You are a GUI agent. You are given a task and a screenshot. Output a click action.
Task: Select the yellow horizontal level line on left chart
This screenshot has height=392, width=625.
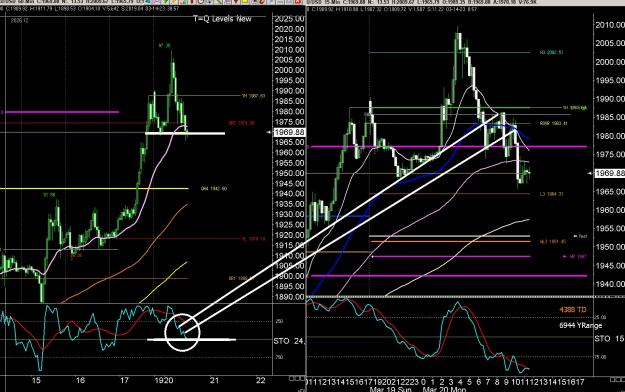94,188
